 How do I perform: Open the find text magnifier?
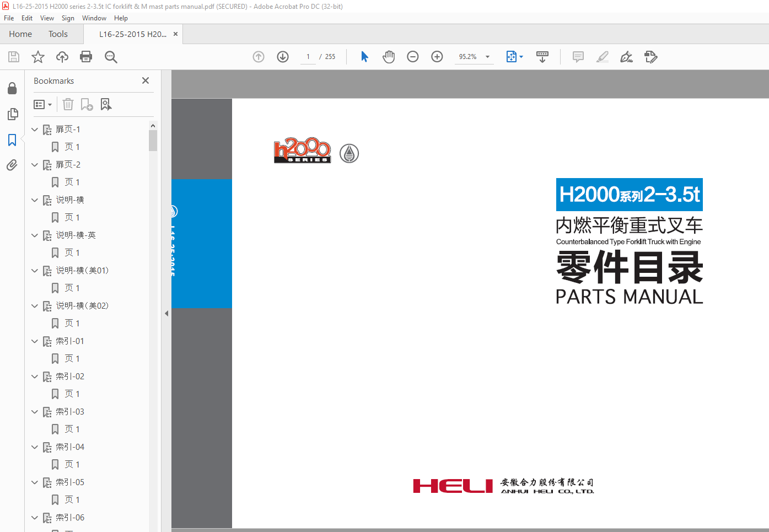(111, 57)
